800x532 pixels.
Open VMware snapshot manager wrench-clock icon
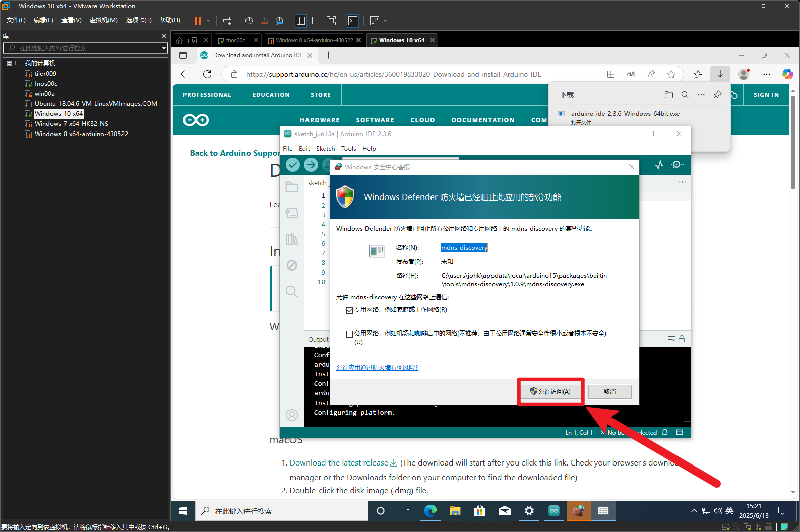(x=279, y=21)
